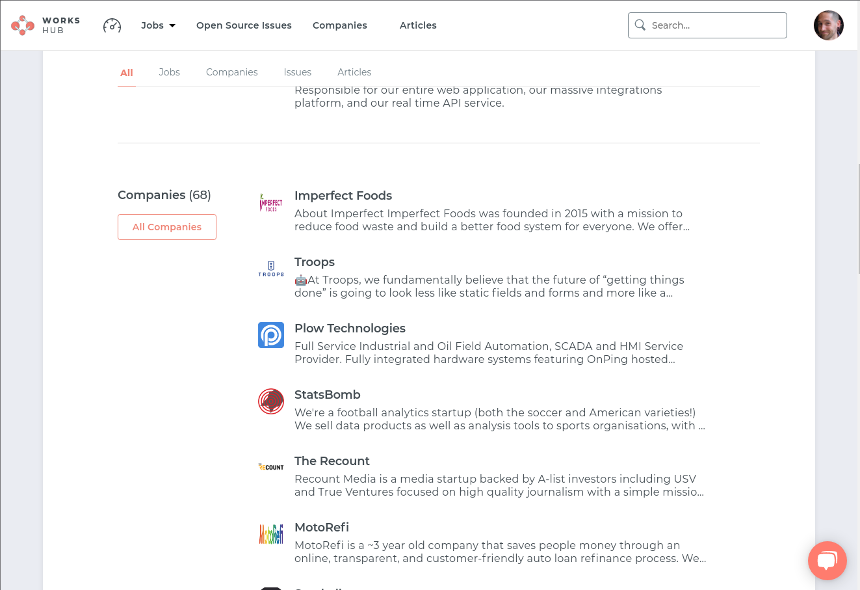Image resolution: width=860 pixels, height=590 pixels.
Task: Switch to the Jobs results tab
Action: pos(169,72)
